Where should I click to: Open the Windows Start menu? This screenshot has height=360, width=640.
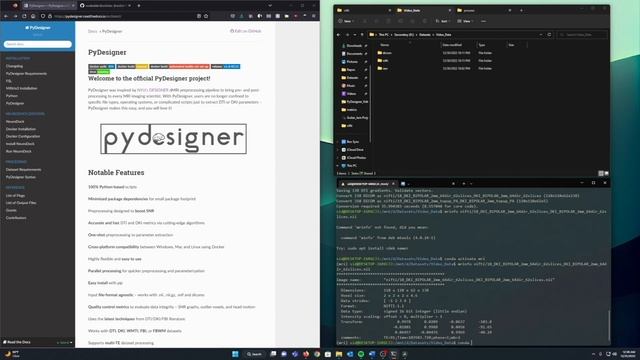point(235,354)
